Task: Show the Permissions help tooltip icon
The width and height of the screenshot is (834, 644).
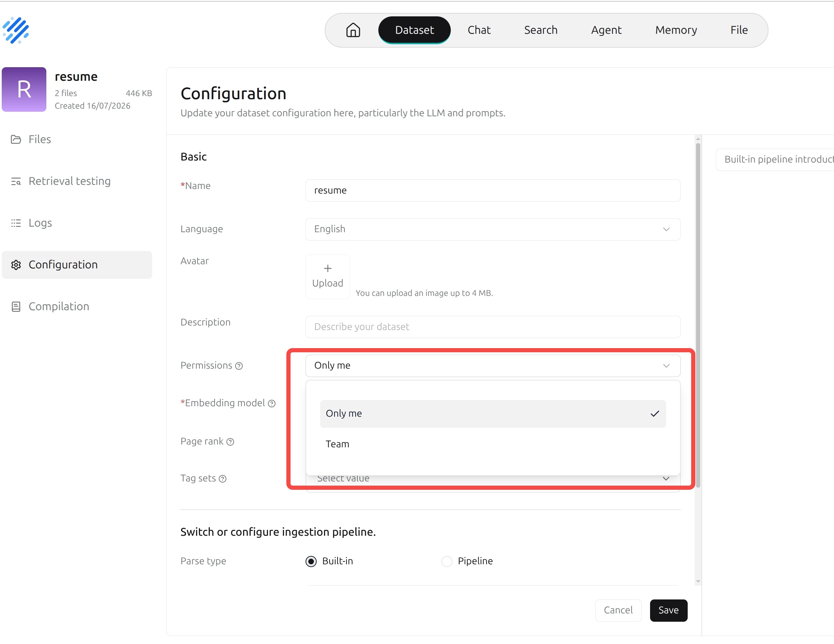Action: tap(239, 366)
